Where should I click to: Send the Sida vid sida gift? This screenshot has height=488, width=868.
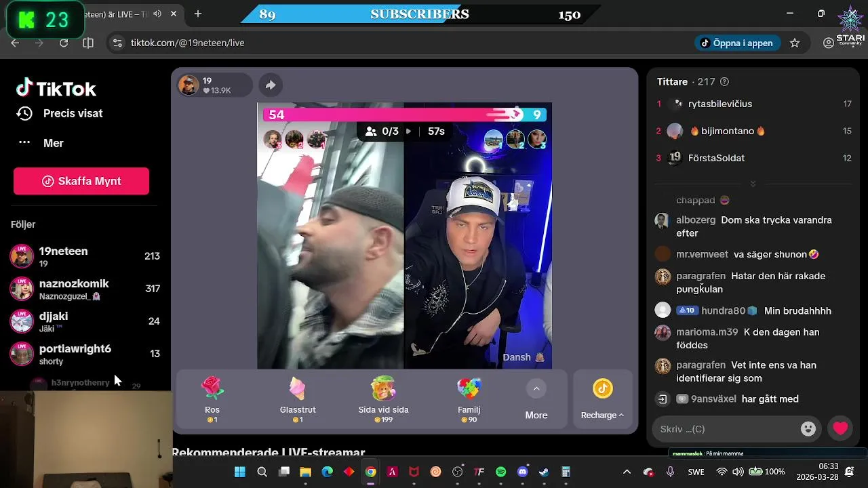[x=383, y=400]
